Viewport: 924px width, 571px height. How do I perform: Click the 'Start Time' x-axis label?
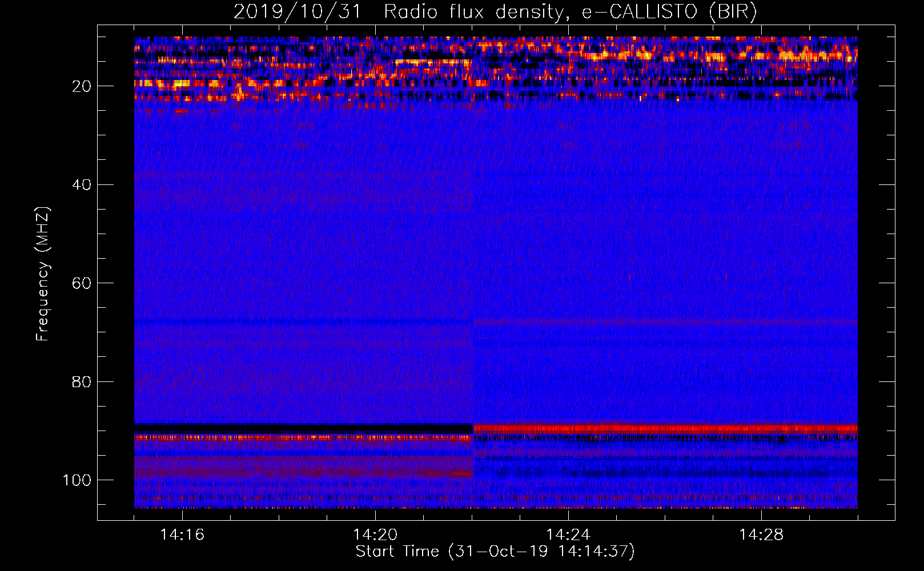pos(495,552)
